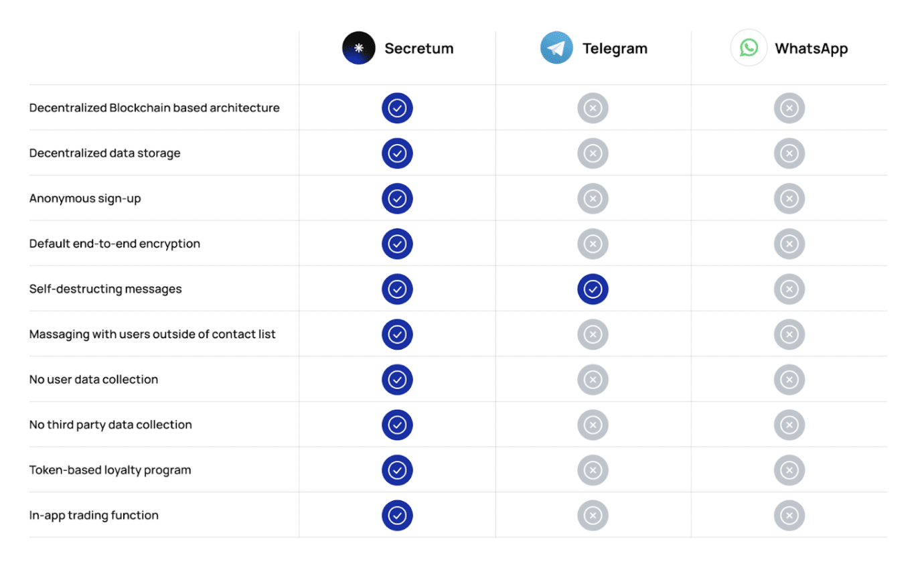Click WhatsApp's cross for Self-destructing messages
924x576 pixels.
pyautogui.click(x=789, y=289)
